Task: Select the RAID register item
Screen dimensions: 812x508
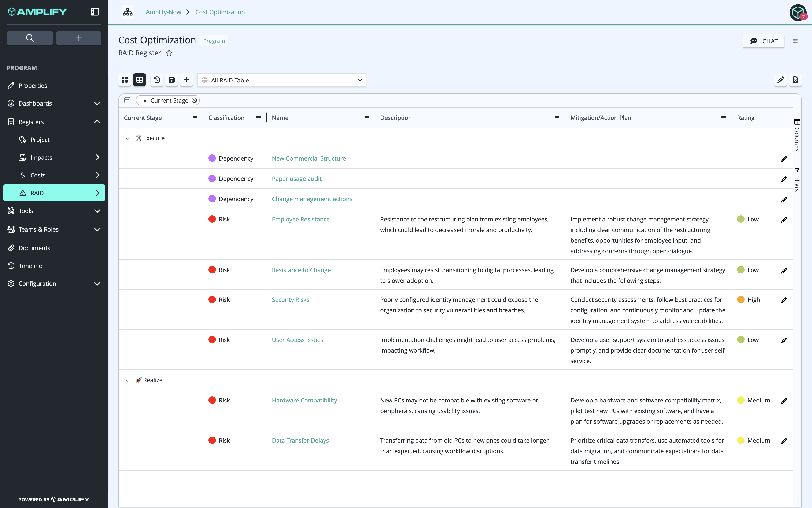Action: tap(54, 193)
